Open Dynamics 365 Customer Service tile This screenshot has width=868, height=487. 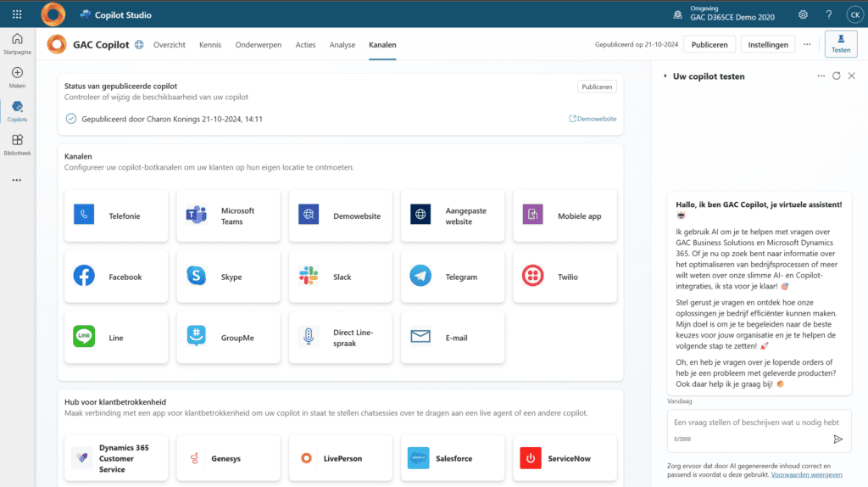point(116,458)
